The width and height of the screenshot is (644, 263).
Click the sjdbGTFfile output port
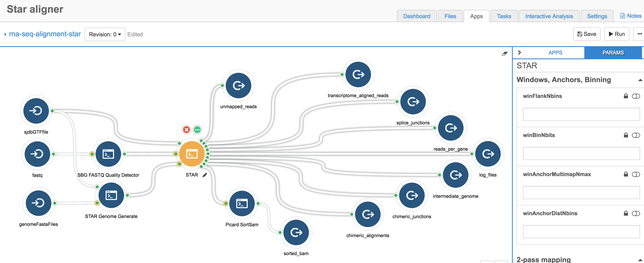52,111
